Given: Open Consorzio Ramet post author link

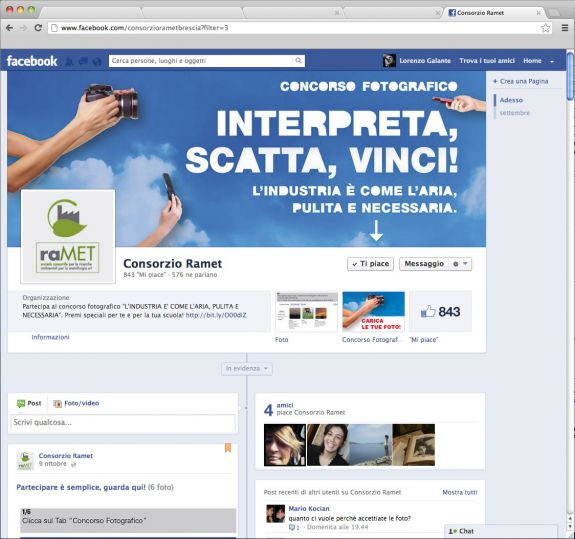Looking at the screenshot, I should click(x=66, y=456).
